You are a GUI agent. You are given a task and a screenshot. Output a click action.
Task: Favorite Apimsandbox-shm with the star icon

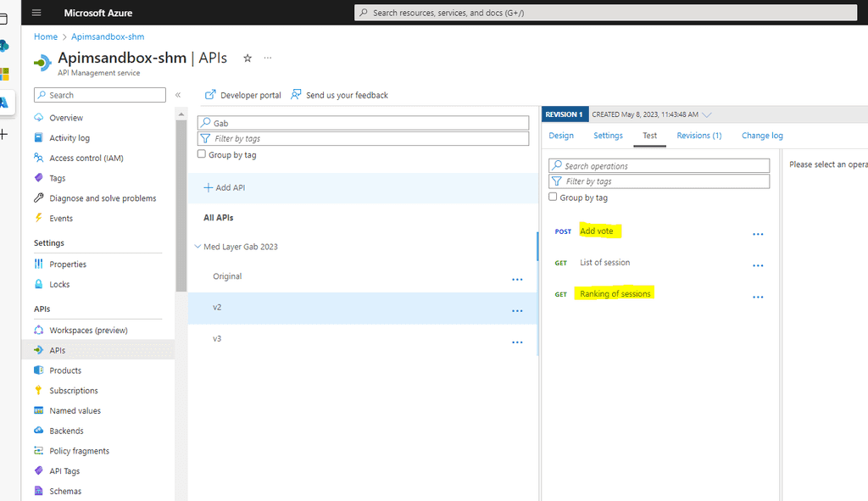pyautogui.click(x=248, y=58)
